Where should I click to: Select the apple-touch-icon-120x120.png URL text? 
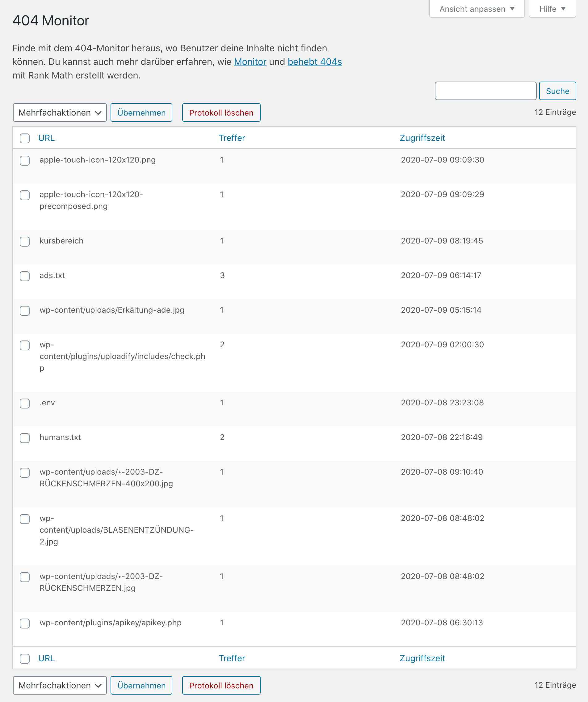tap(98, 160)
